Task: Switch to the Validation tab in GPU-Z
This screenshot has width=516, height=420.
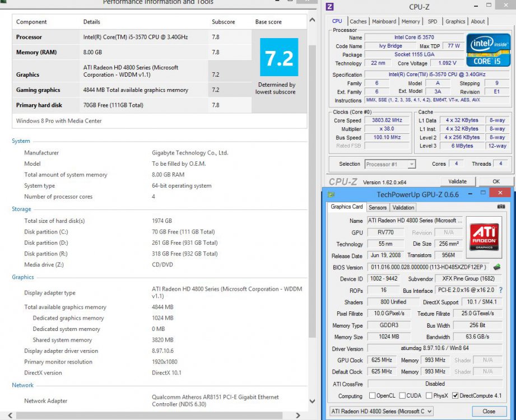Action: click(403, 208)
